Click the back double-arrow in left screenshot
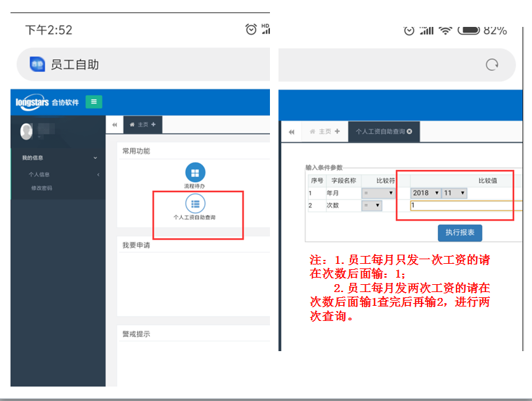 click(x=115, y=125)
